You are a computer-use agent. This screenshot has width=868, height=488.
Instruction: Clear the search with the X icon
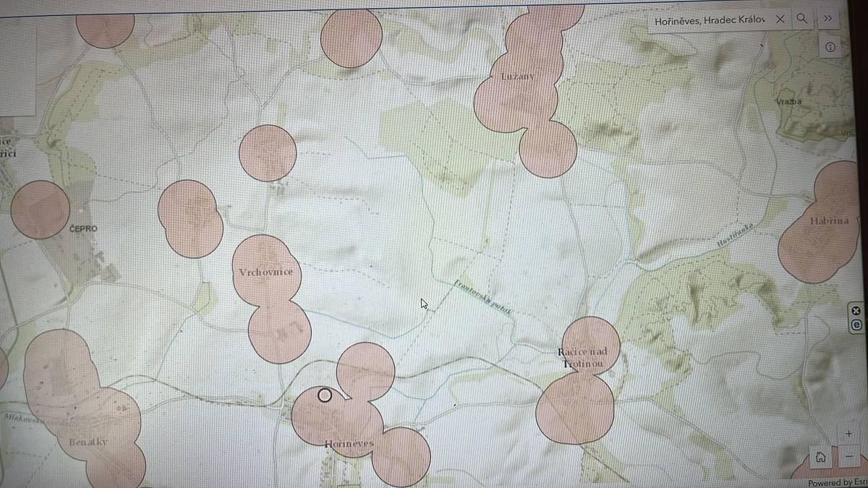tap(779, 20)
